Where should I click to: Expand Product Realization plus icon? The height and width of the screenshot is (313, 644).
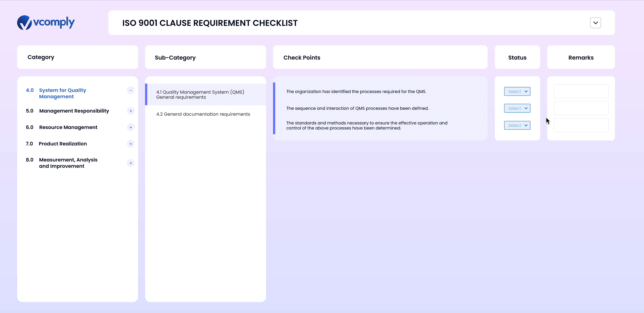tap(131, 144)
